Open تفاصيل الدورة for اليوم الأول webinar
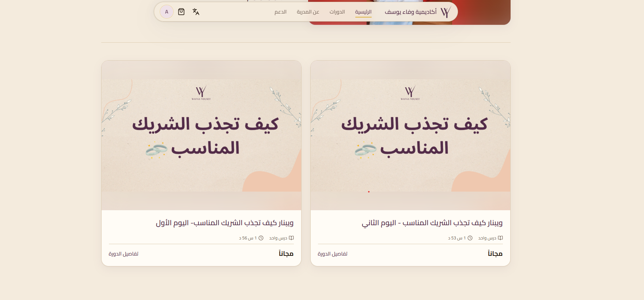644x300 pixels. [x=124, y=254]
